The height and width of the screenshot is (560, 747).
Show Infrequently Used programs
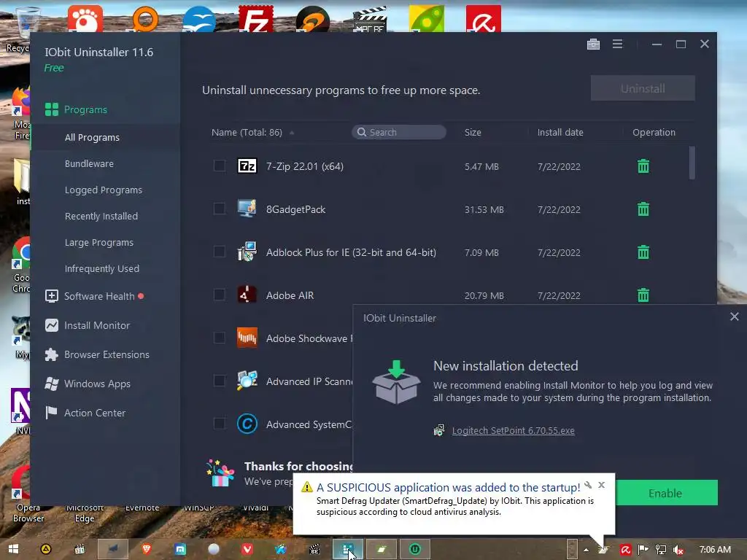pos(102,268)
